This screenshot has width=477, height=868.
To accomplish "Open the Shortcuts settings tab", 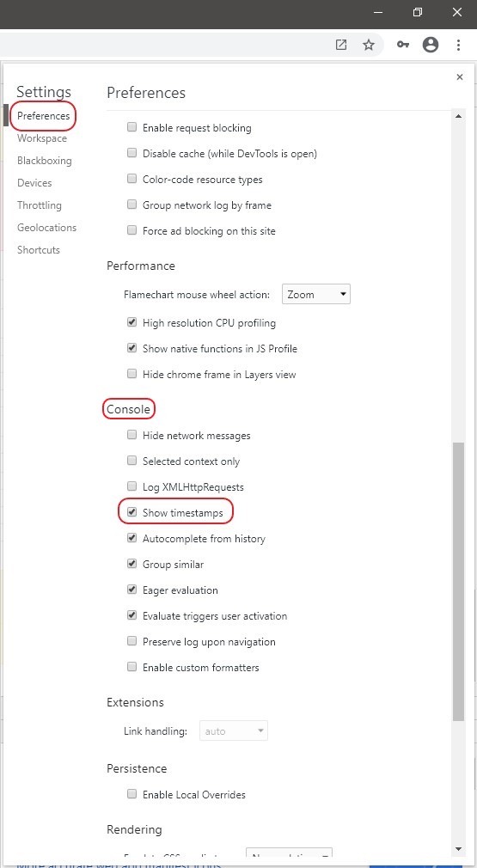I will (38, 250).
